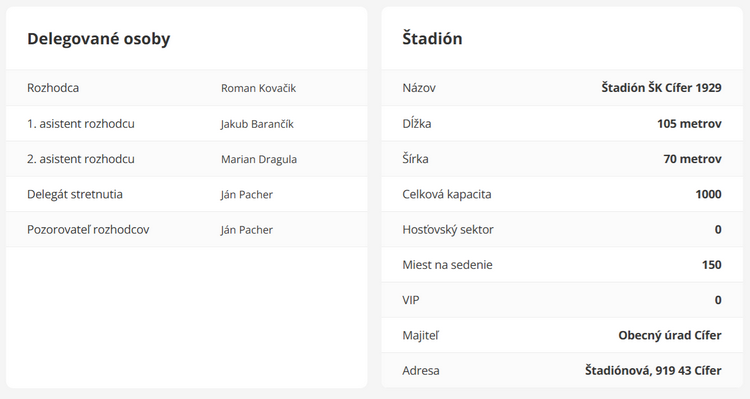This screenshot has height=399, width=750.
Task: Click referee name Roman Kovačik
Action: [258, 88]
